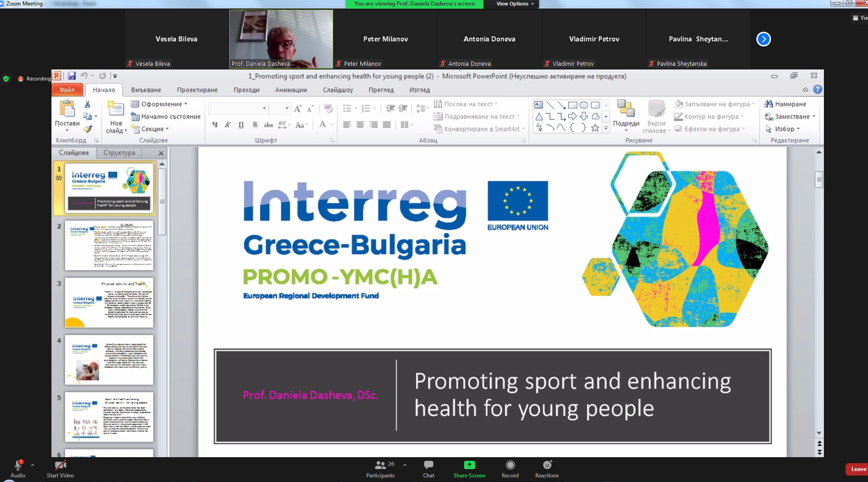This screenshot has width=868, height=482.
Task: Close the slides thumbnail pane
Action: click(161, 153)
